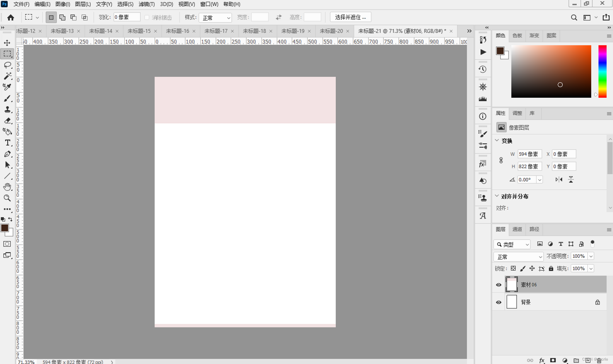Screen dimensions: 613x364
Task: Open the Info panel icon
Action: pos(482,116)
